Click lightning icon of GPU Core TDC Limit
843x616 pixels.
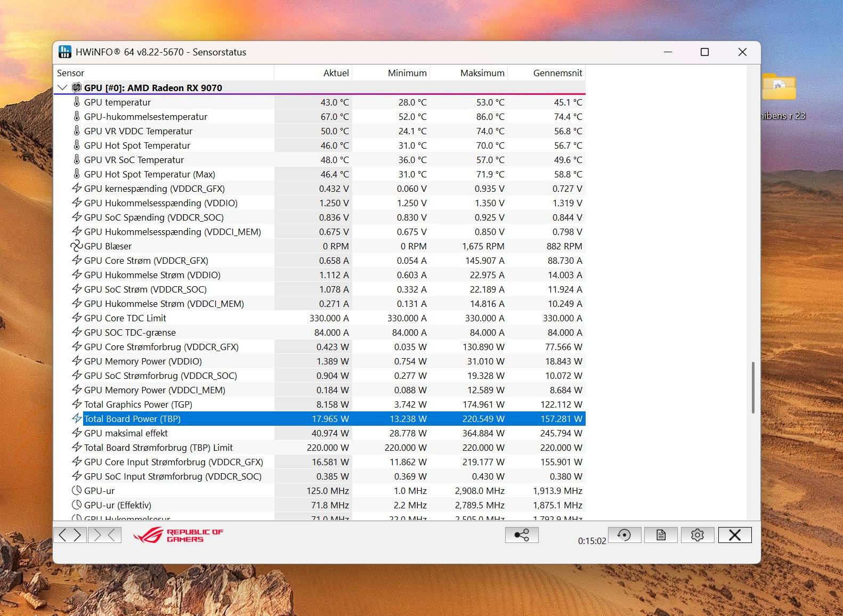[x=77, y=318]
